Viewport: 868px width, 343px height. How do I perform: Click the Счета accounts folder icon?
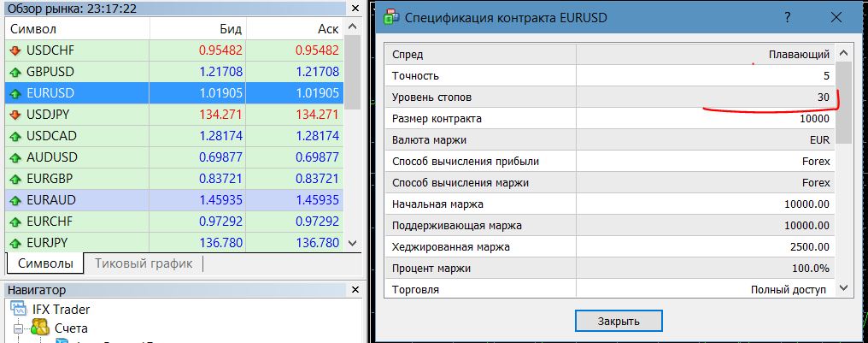[x=40, y=328]
